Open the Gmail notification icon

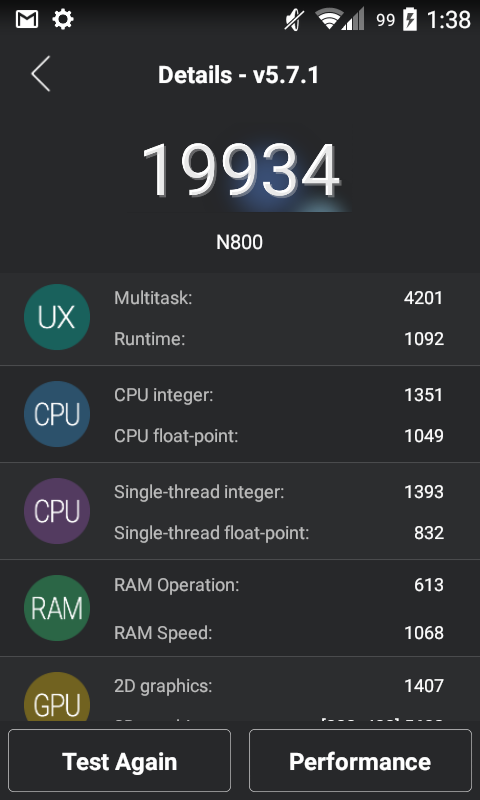click(x=27, y=19)
